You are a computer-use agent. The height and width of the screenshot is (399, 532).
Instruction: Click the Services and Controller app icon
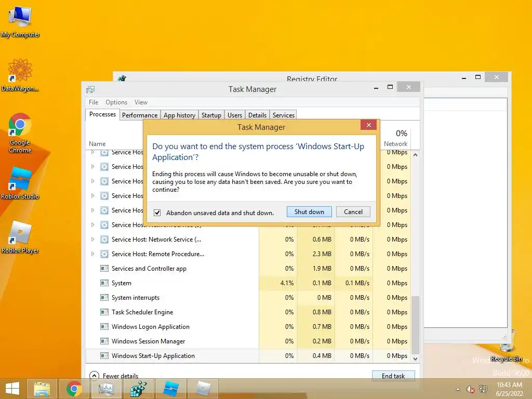click(x=104, y=269)
